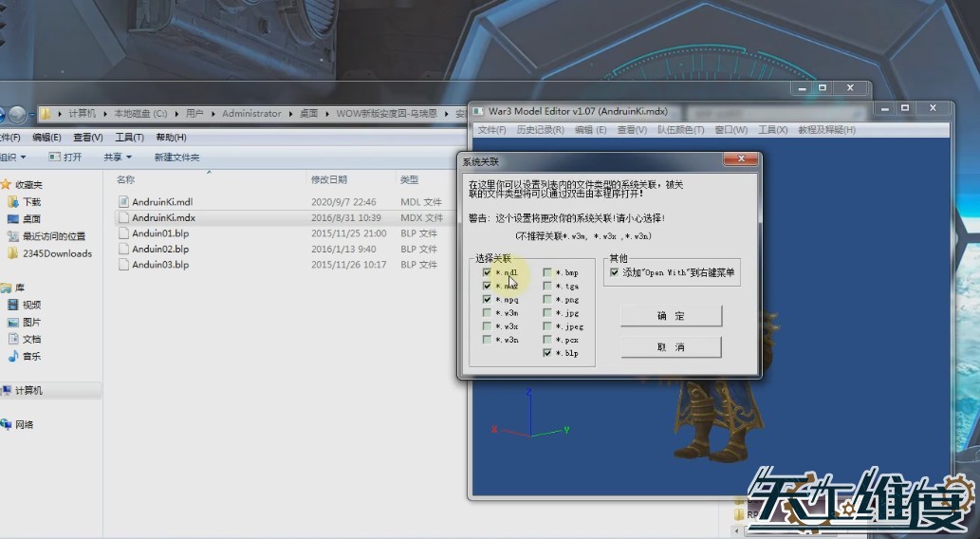This screenshot has height=539, width=980.
Task: Expand breadcrumb arrow after 本地磁盘 (C:)
Action: 174,114
